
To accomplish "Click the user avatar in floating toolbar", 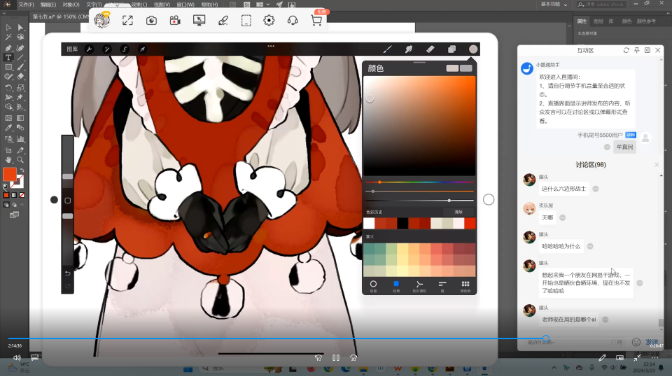I will [x=102, y=20].
